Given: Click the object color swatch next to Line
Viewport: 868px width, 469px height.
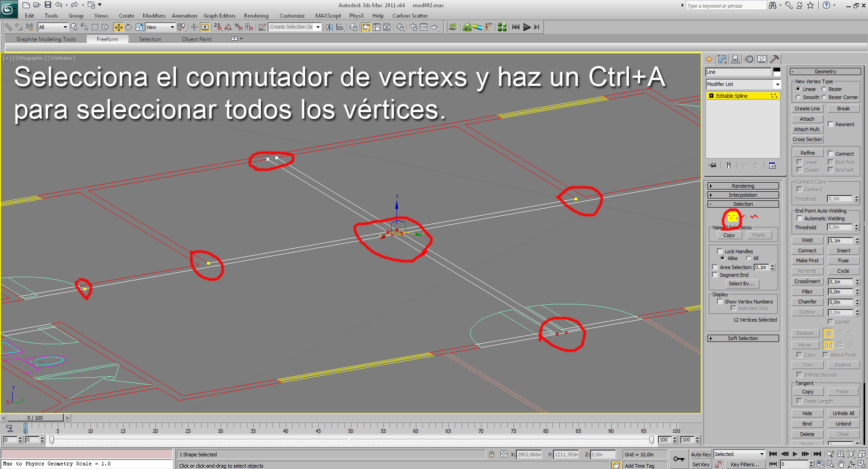Looking at the screenshot, I should pos(777,72).
